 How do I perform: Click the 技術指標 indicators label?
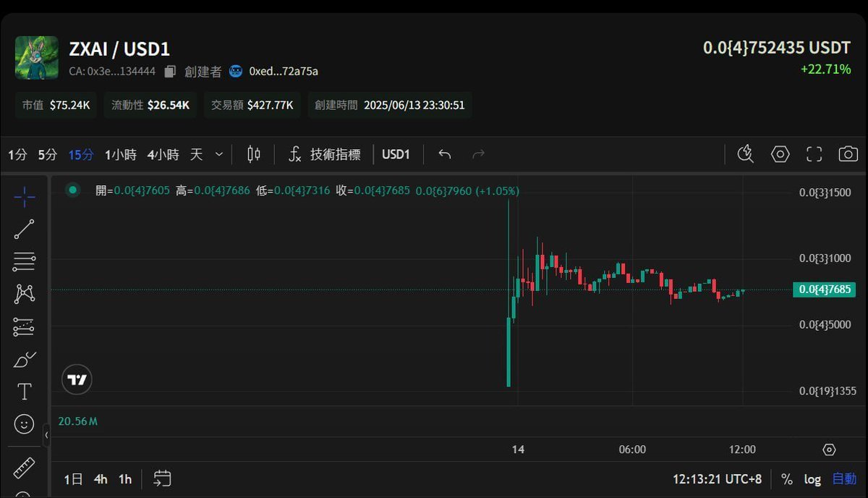[335, 154]
